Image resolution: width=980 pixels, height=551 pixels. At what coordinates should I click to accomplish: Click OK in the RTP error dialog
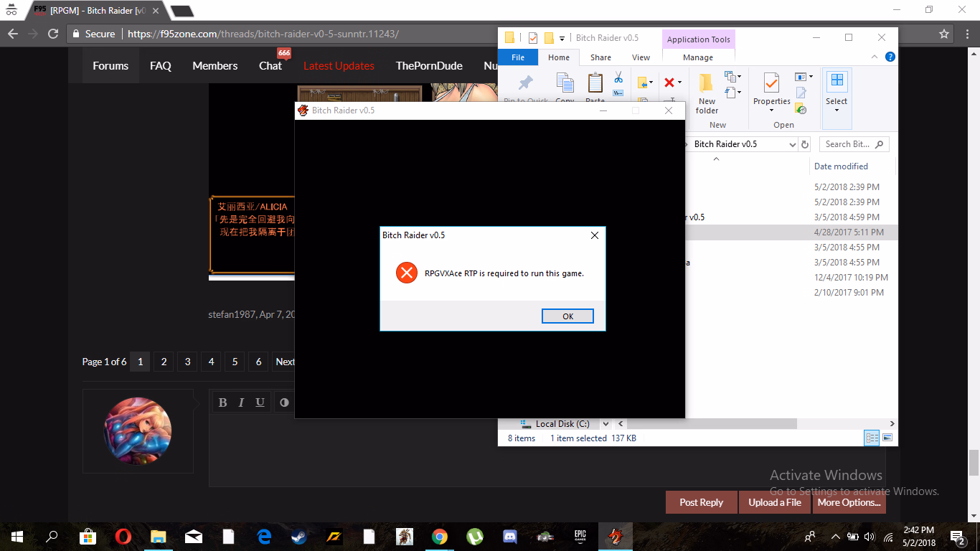[567, 316]
